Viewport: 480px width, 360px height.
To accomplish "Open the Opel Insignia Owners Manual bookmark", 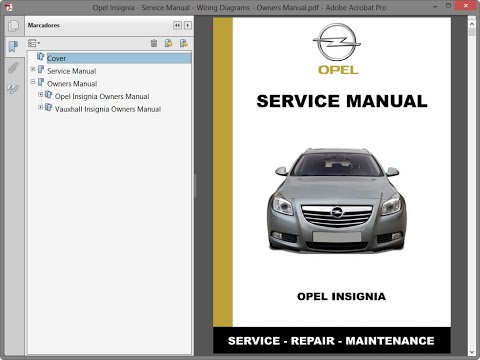I will 102,96.
